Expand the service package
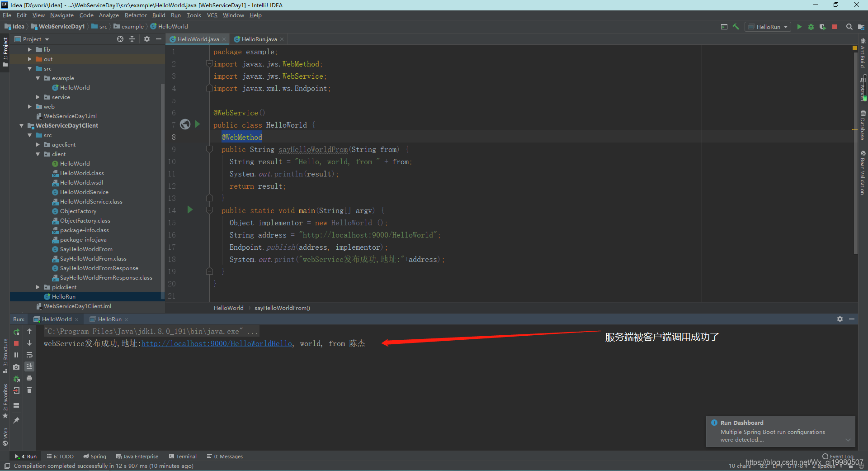This screenshot has width=868, height=471. tap(38, 97)
